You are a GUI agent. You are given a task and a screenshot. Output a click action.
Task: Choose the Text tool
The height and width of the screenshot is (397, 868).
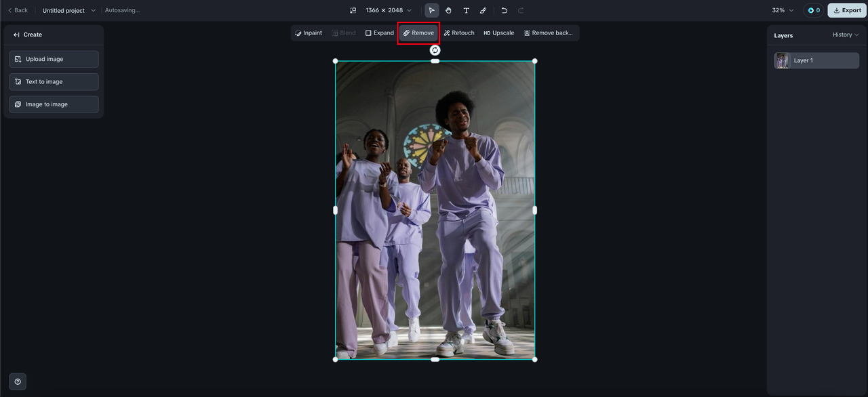(x=466, y=10)
